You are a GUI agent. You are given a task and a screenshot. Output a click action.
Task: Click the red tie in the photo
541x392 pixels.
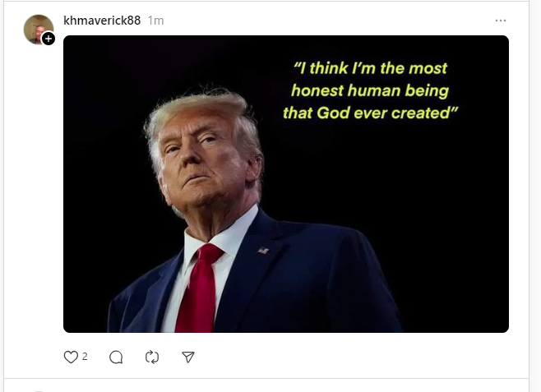(x=200, y=288)
